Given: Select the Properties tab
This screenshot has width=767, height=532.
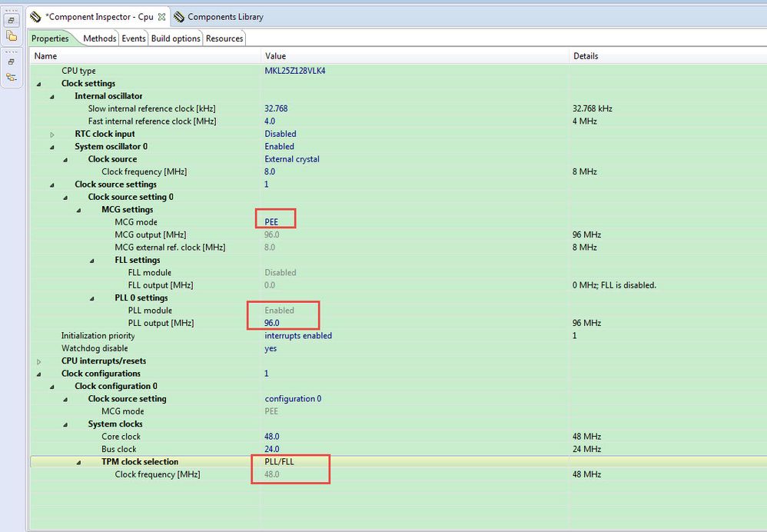Looking at the screenshot, I should pos(50,38).
